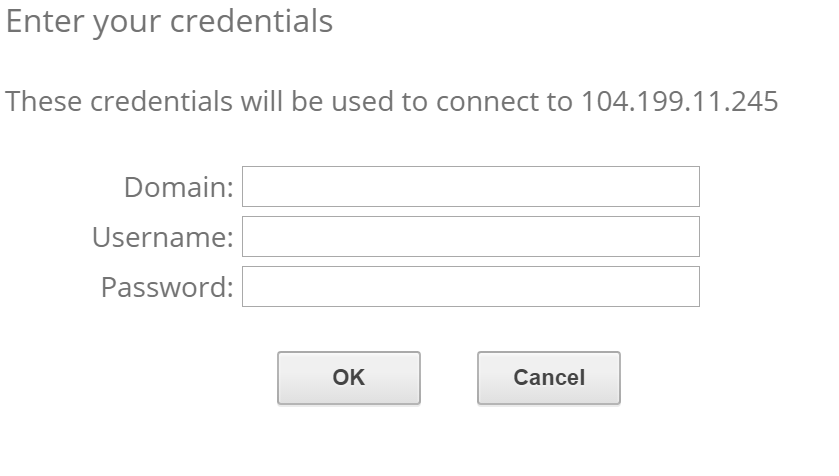Click the "Password:" field label
Image resolution: width=839 pixels, height=476 pixels.
(166, 287)
